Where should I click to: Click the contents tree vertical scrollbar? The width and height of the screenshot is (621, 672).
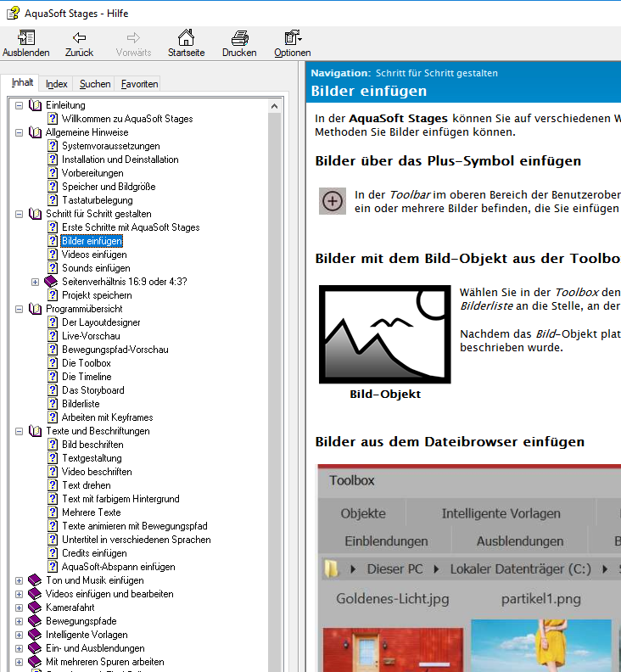[274, 382]
